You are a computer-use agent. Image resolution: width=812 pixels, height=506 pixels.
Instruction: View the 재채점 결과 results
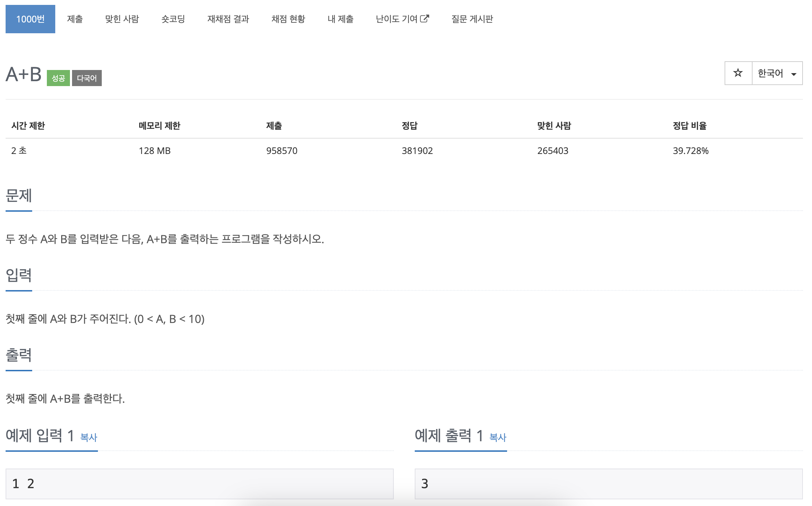click(x=228, y=19)
